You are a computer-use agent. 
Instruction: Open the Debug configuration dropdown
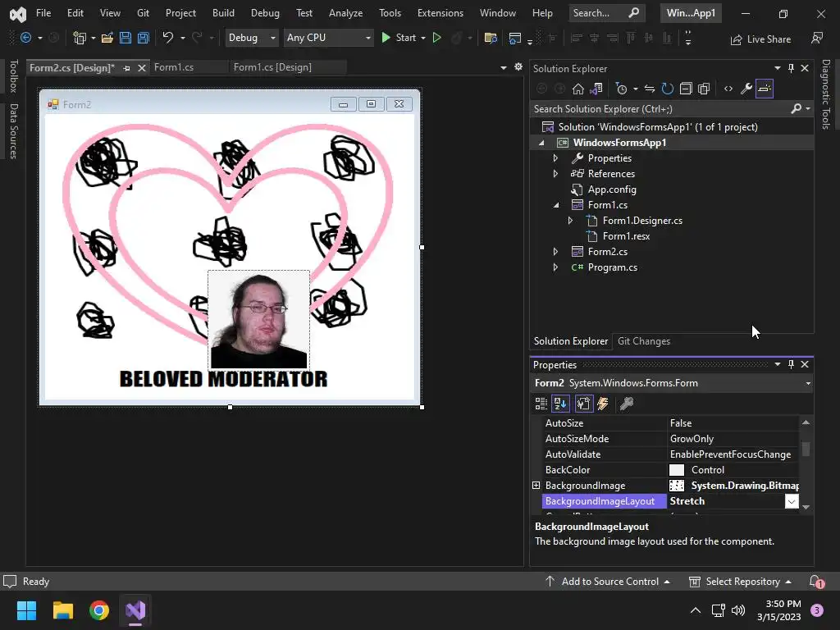tap(252, 38)
